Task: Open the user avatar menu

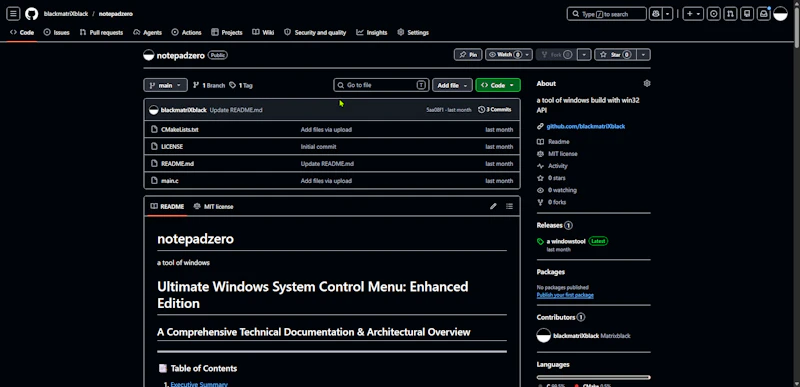Action: point(781,14)
